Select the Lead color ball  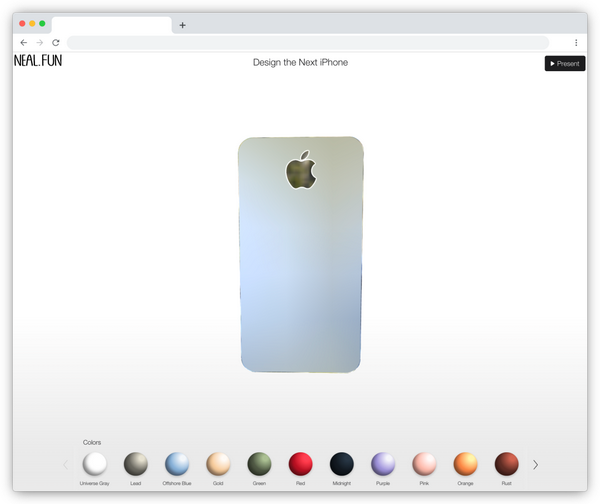coord(136,464)
